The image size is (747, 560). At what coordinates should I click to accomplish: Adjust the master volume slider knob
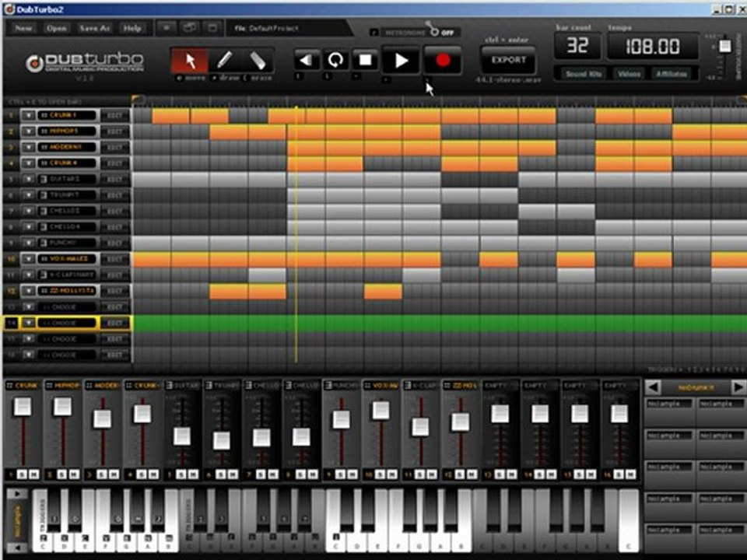point(724,46)
